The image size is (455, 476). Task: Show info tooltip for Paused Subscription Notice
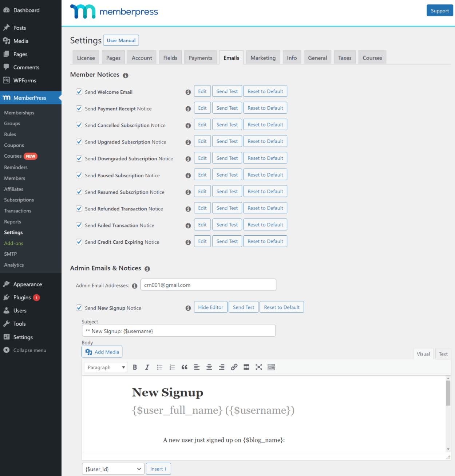click(188, 176)
